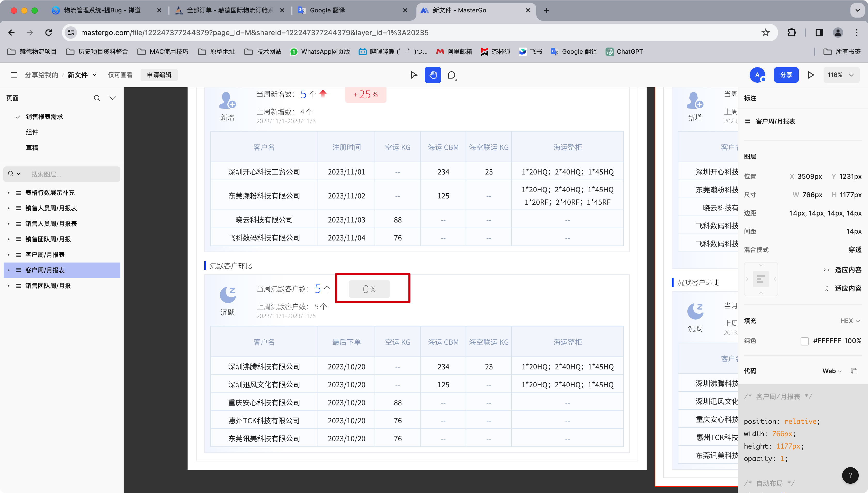This screenshot has width=868, height=493.
Task: Select the comment bubble tool
Action: coord(452,75)
